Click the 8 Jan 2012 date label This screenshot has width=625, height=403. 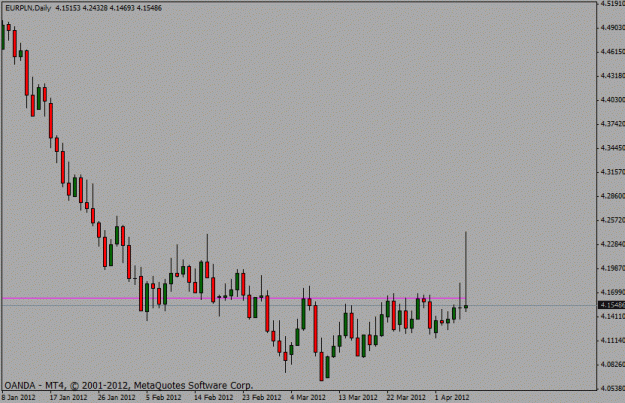(x=18, y=397)
